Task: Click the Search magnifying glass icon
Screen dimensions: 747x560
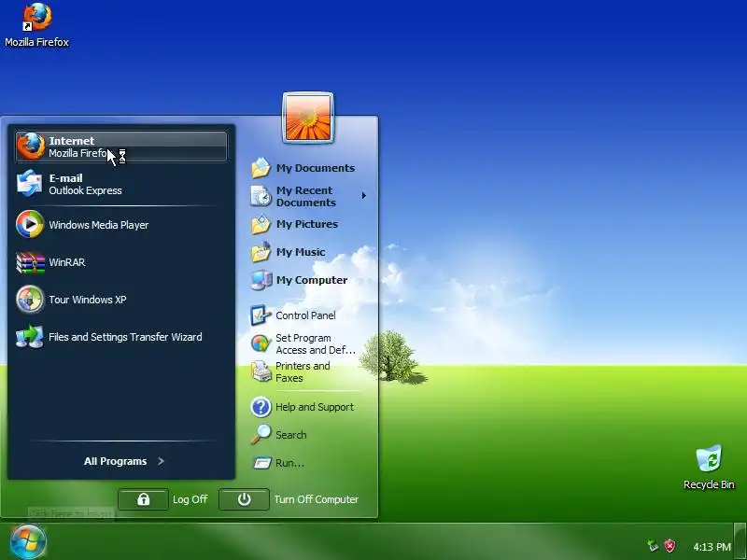Action: point(261,435)
